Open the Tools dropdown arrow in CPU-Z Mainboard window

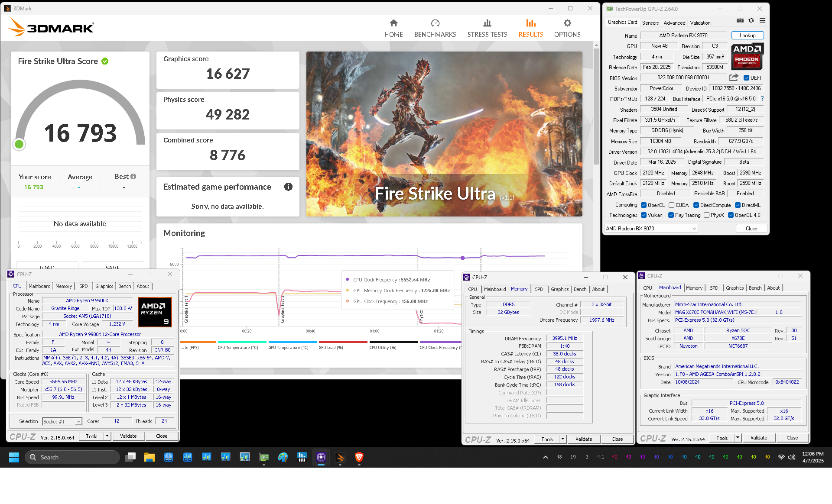[x=738, y=438]
